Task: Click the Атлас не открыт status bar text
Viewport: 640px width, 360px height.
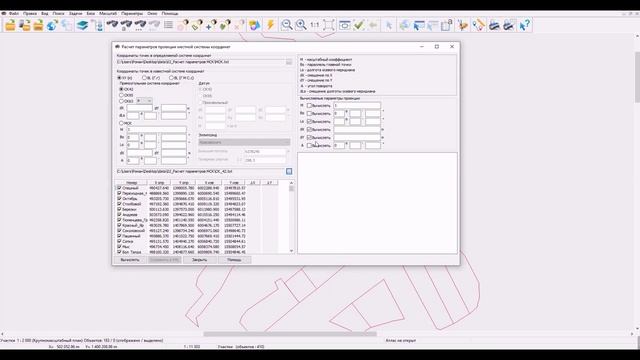Action: pos(401,340)
